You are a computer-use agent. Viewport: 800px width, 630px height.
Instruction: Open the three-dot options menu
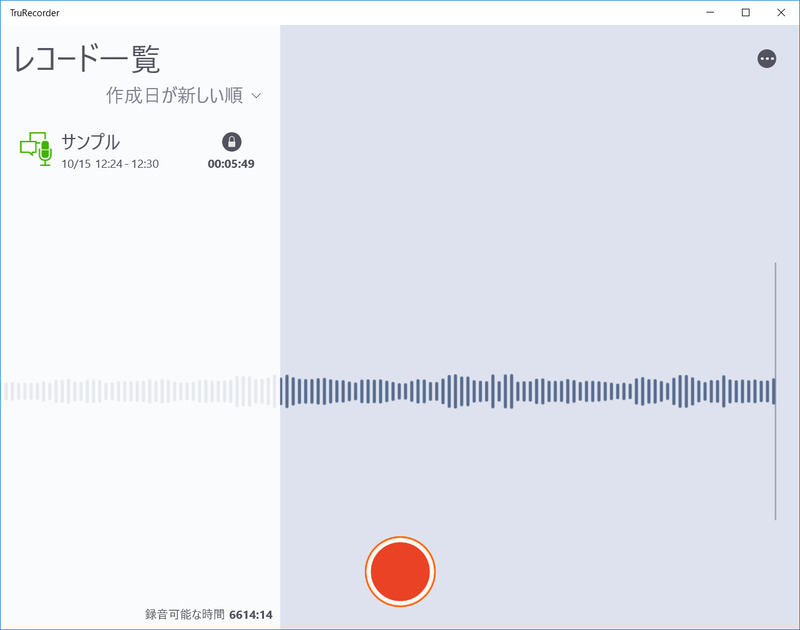[x=767, y=59]
